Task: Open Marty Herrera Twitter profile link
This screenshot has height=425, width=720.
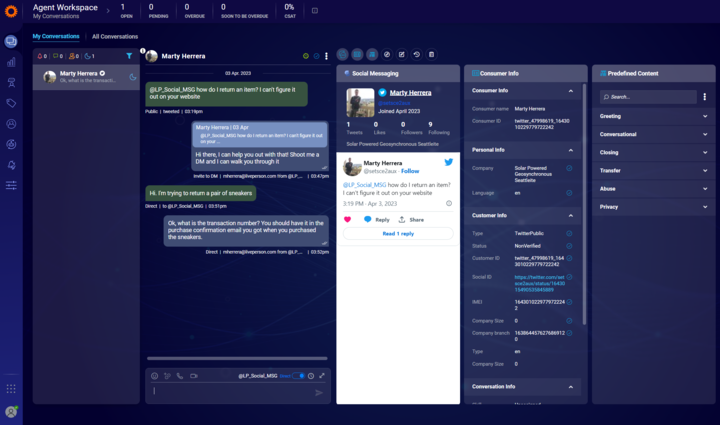Action: coord(411,93)
